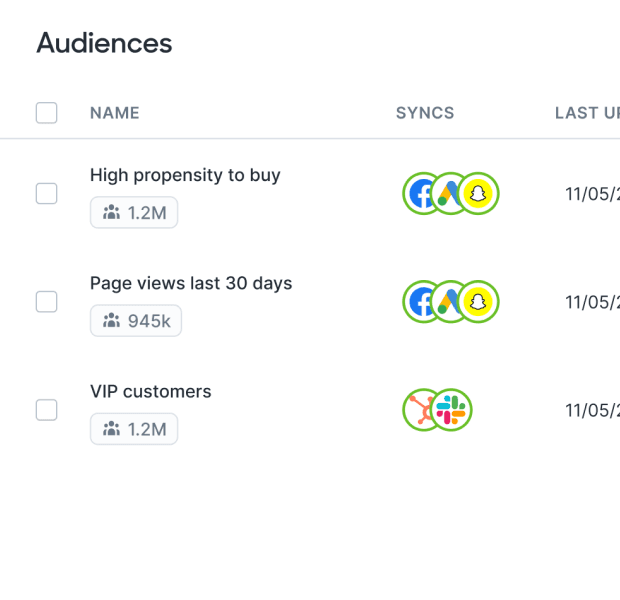The width and height of the screenshot is (620, 600).
Task: Click Slack sync icon for VIP customers
Action: (x=453, y=410)
